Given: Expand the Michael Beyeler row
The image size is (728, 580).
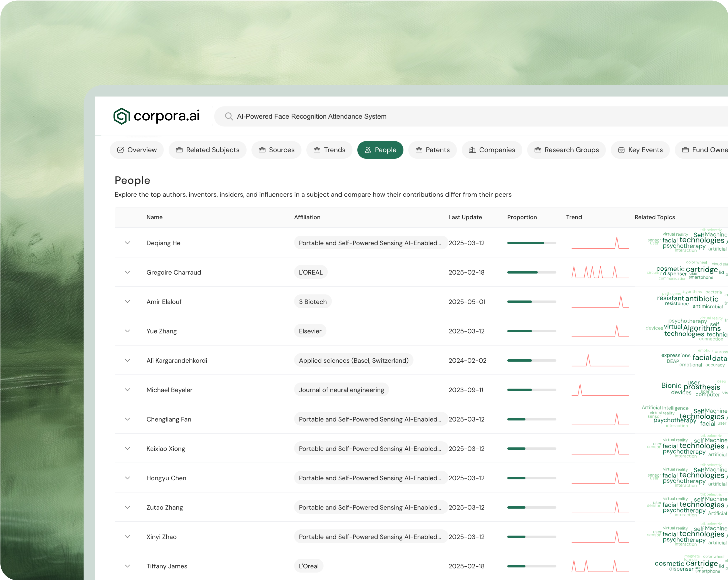Looking at the screenshot, I should point(128,389).
